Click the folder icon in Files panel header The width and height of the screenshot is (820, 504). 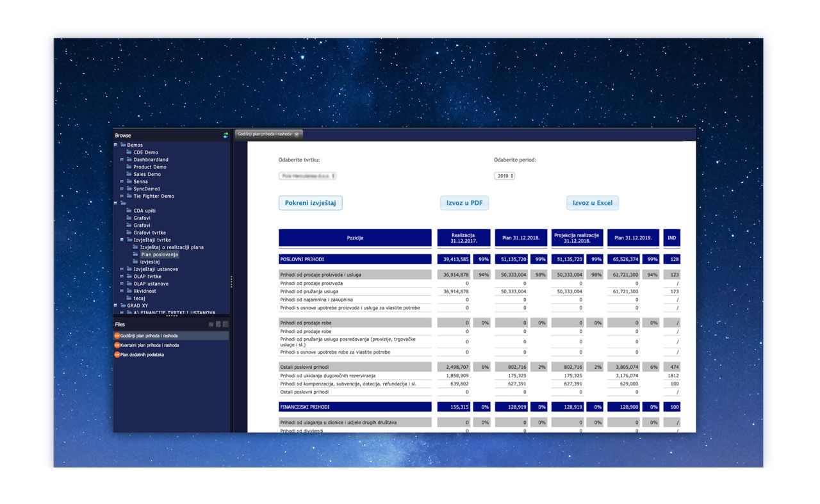tap(211, 325)
